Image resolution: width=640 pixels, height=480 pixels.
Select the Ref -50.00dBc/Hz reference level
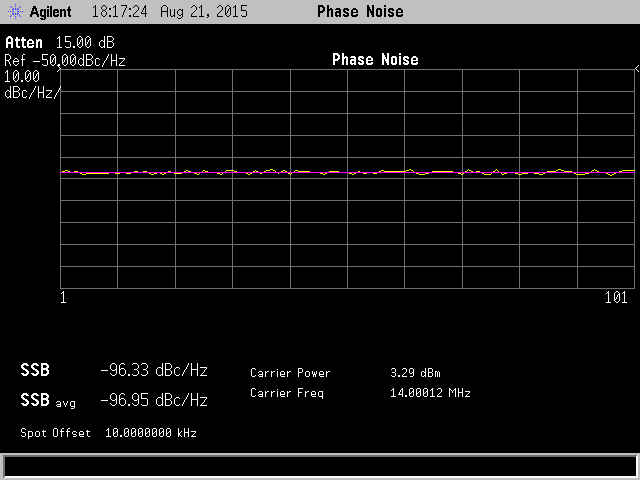tap(65, 60)
